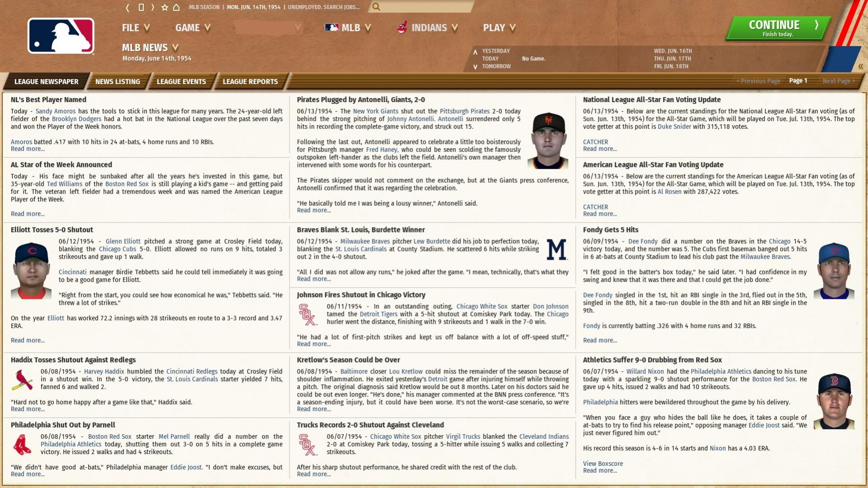
Task: Click the Braves M logo in Burdette article
Action: [x=556, y=250]
